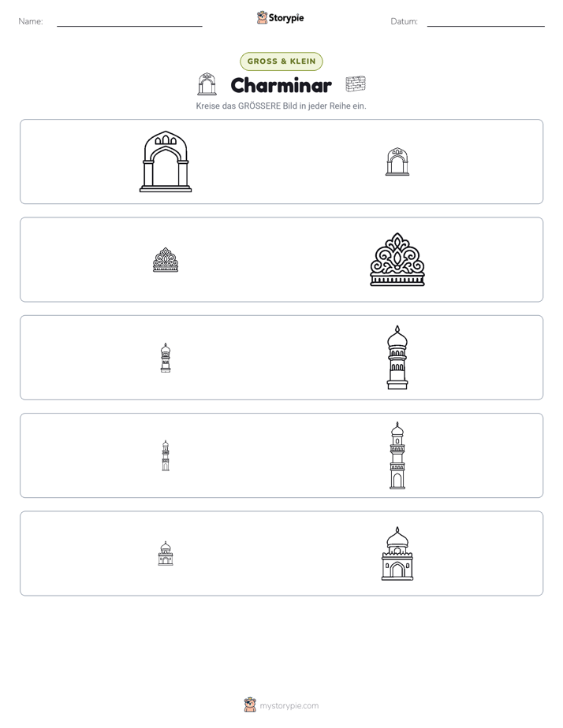Click the Datum input line

coord(486,22)
